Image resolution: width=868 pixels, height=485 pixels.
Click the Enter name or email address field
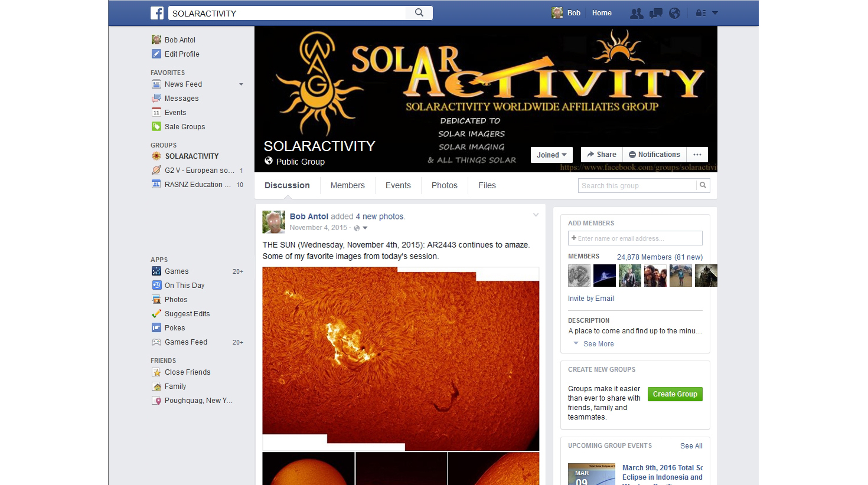(x=635, y=238)
